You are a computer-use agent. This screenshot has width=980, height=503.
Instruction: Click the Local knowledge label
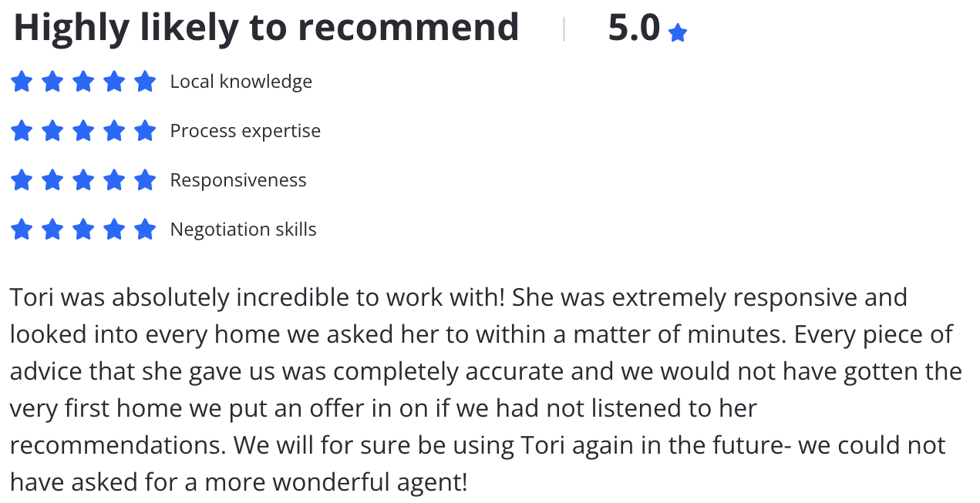tap(241, 82)
